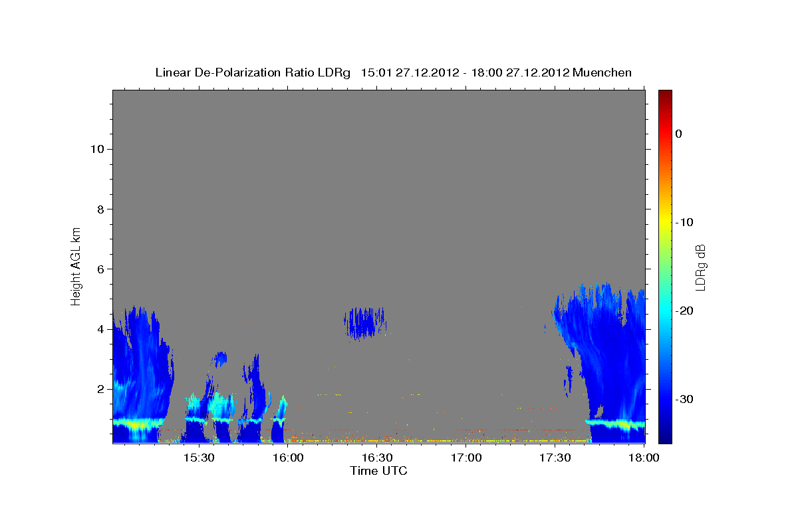Click the height tick label 4
Screen dimensions: 798x532
100,329
